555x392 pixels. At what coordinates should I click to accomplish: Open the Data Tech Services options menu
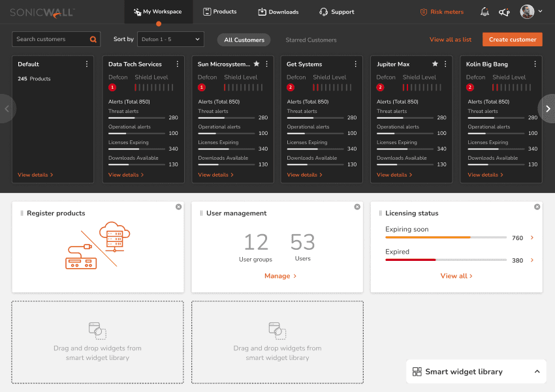pos(178,64)
